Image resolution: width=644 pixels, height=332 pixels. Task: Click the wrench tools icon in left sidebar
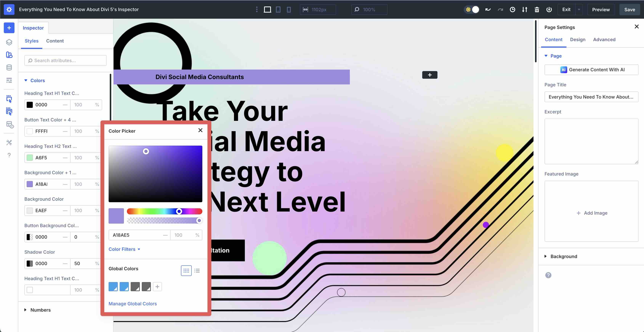9,143
